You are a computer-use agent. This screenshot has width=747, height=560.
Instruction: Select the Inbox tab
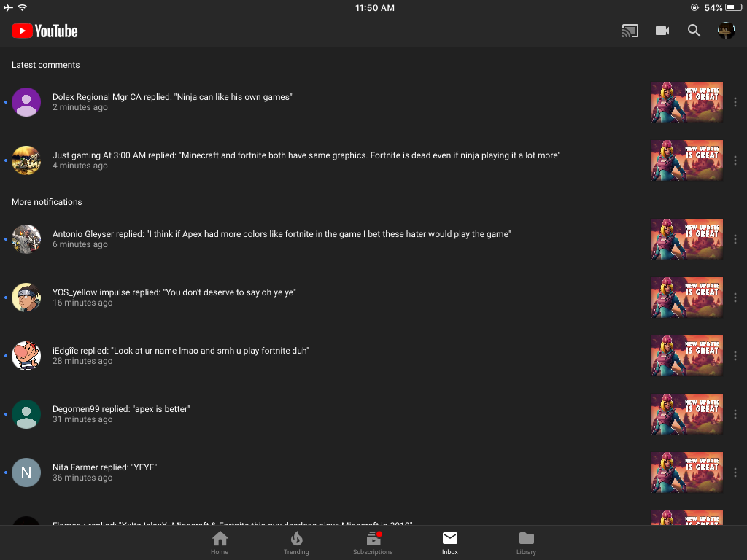point(449,542)
